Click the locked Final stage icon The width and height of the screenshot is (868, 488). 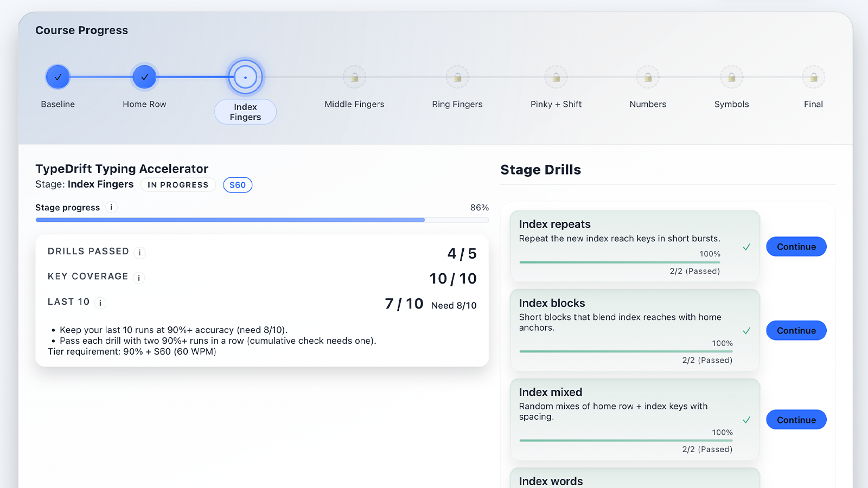813,77
